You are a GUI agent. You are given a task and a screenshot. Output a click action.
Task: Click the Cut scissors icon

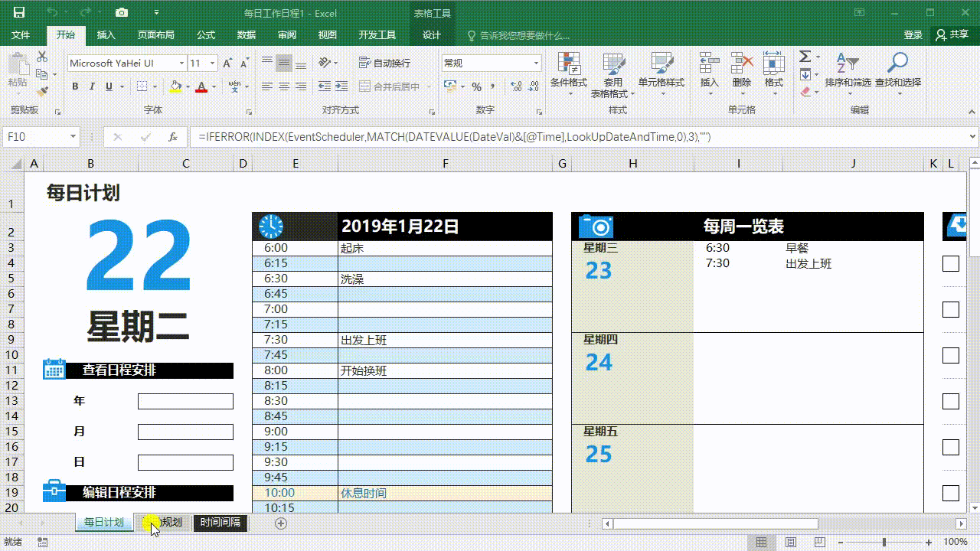pos(42,57)
